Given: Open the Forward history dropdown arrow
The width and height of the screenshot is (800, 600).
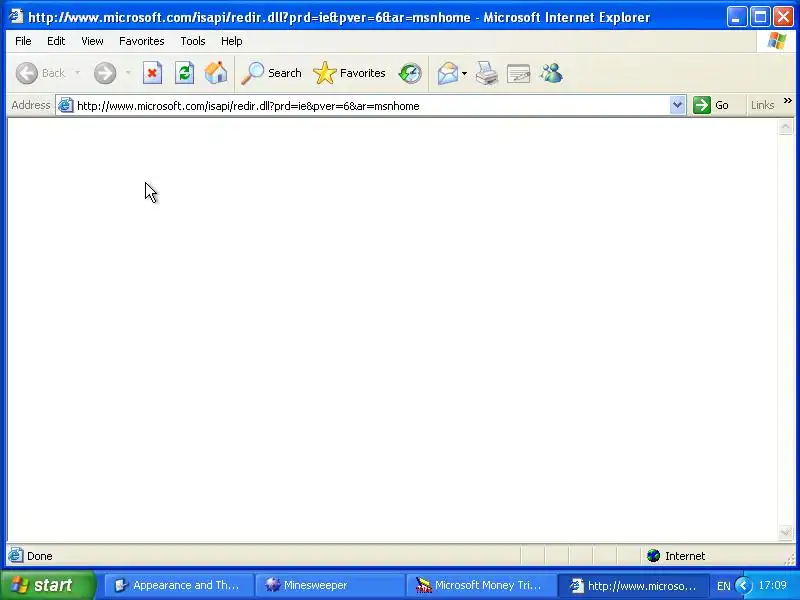Looking at the screenshot, I should point(128,73).
